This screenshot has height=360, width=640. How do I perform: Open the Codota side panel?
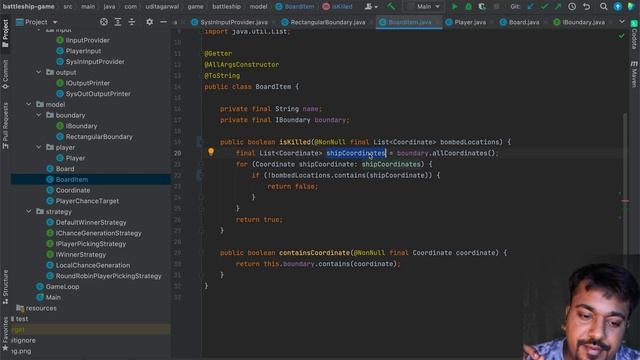pyautogui.click(x=634, y=35)
